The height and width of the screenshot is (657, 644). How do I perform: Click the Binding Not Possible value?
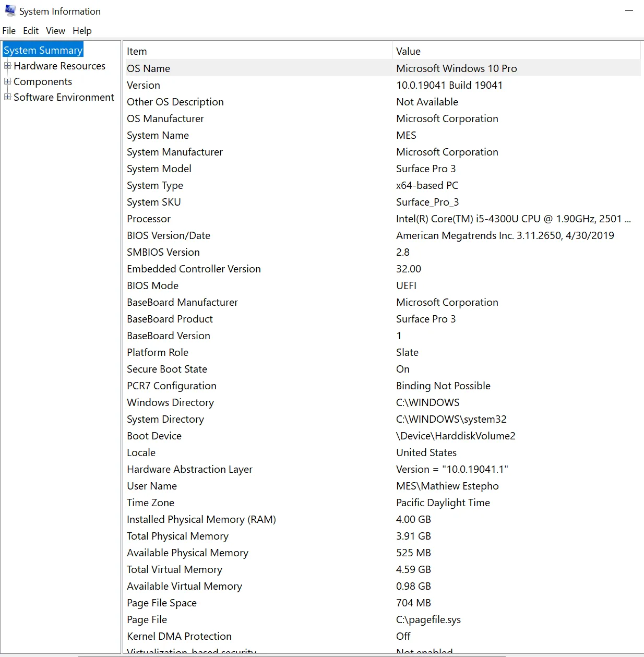pos(443,386)
